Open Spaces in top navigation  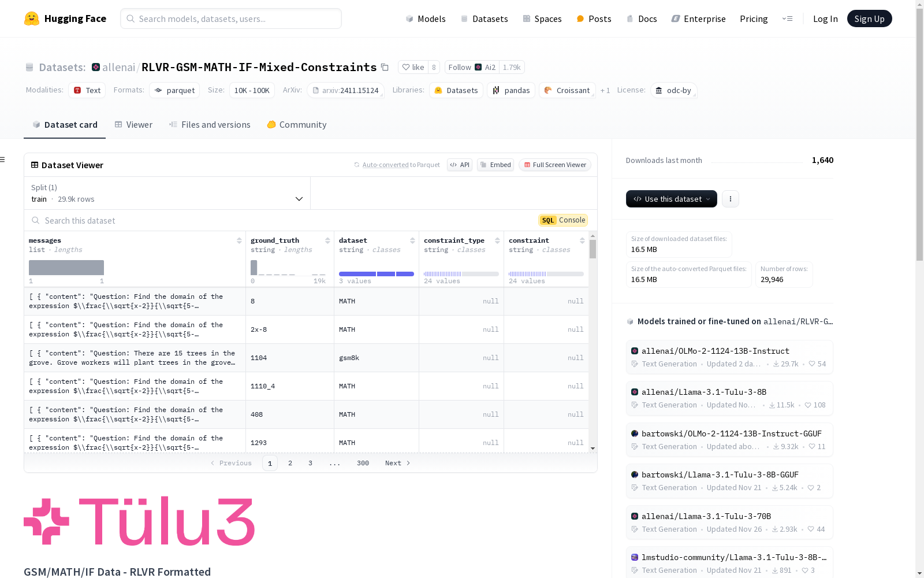[542, 18]
